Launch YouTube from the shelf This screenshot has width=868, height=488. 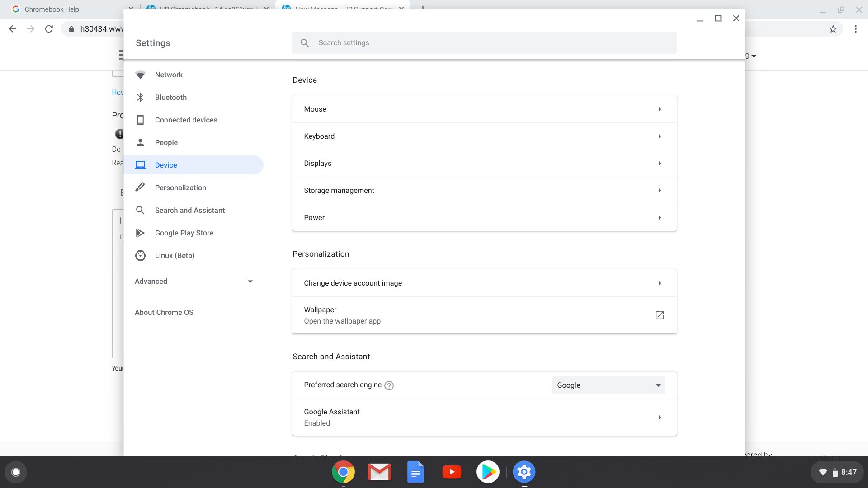point(452,472)
